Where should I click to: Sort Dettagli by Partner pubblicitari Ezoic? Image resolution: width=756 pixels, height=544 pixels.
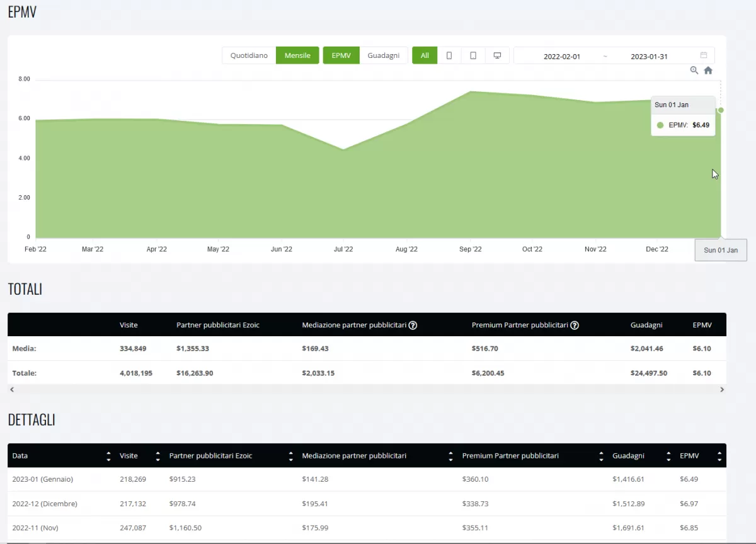[x=290, y=456]
